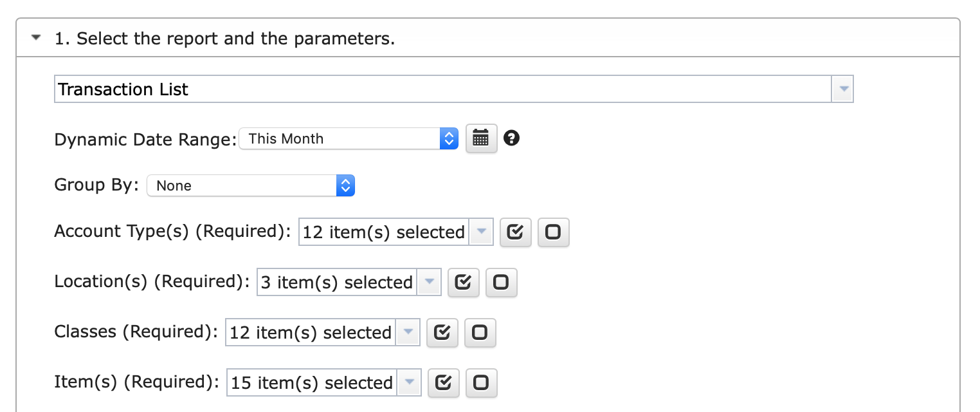Screen dimensions: 980x412
Task: Collapse the section 1 disclosure triangle
Action: (x=36, y=39)
